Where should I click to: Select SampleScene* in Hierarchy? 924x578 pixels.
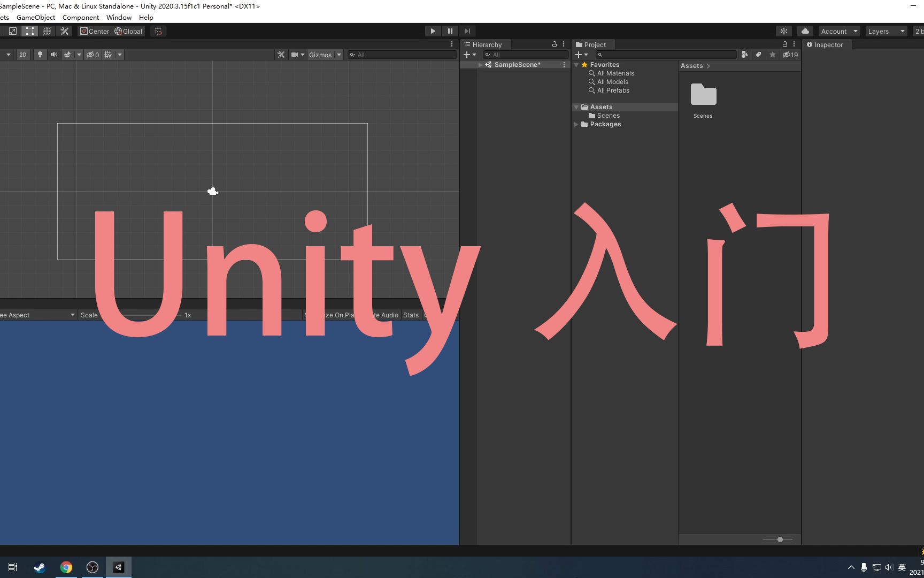pyautogui.click(x=517, y=65)
